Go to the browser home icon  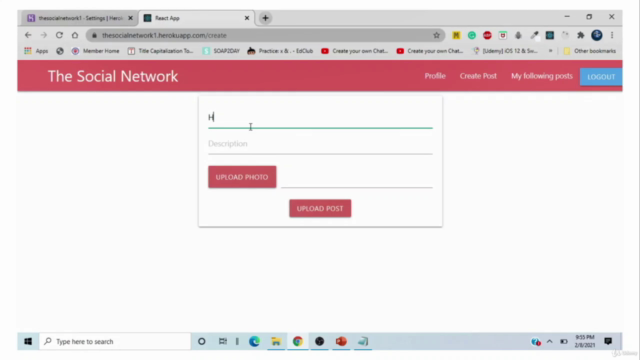75,35
